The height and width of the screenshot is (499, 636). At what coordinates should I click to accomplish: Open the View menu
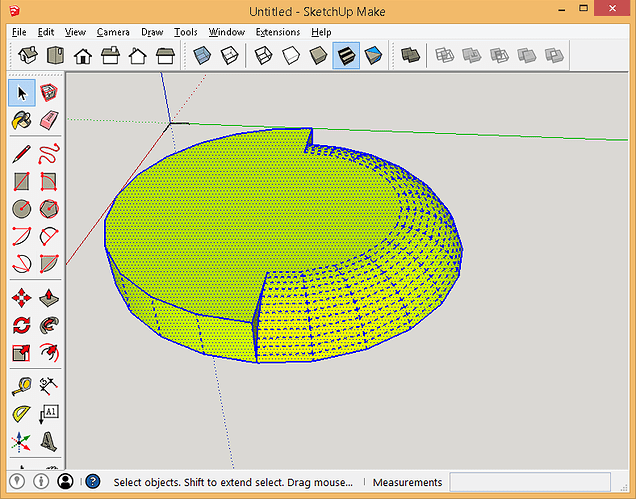pos(75,32)
